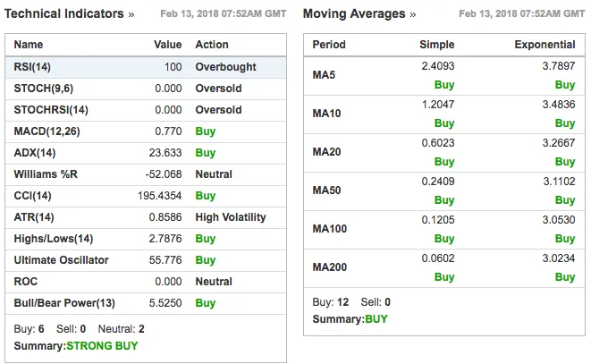
Task: Click the STRONG BUY summary text
Action: click(x=102, y=346)
